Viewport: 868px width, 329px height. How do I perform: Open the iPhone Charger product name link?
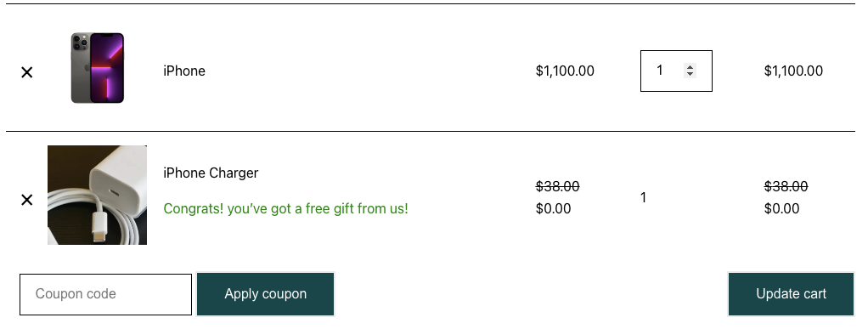(211, 173)
